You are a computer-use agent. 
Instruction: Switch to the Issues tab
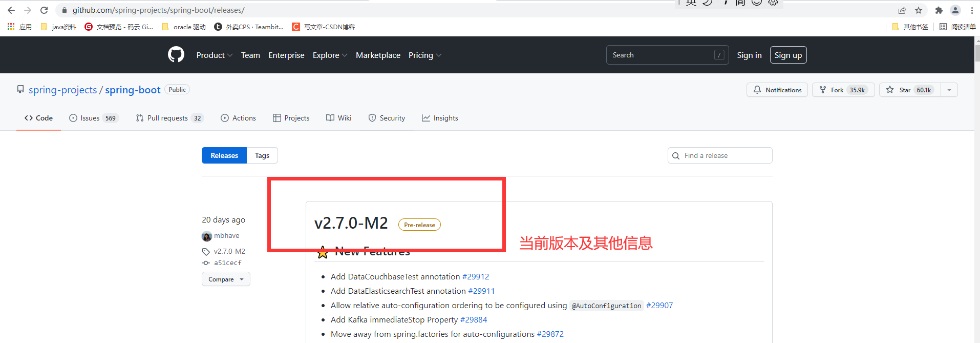pos(94,118)
